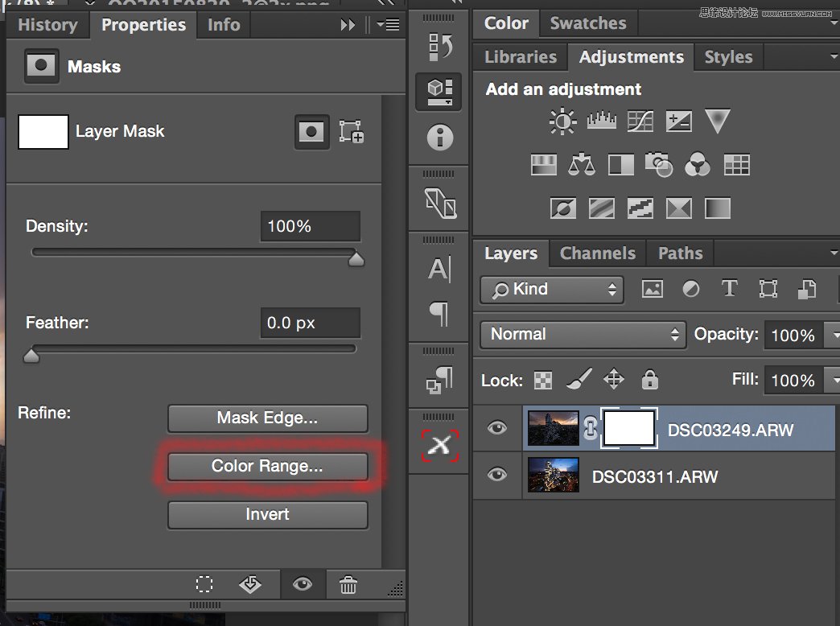Open the 3D properties panel icon

tap(439, 92)
